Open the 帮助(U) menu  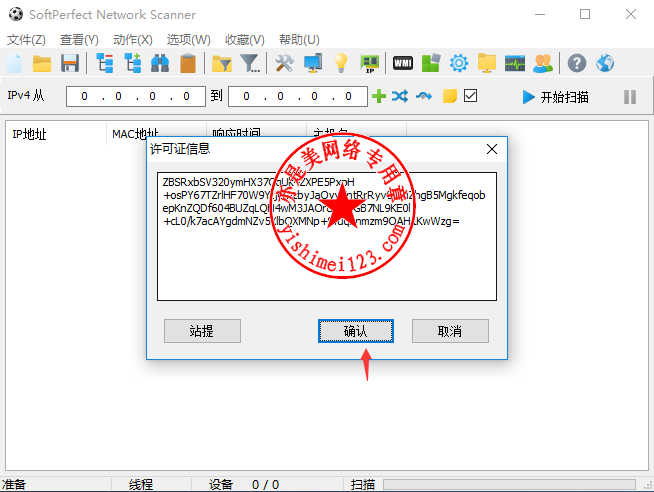pos(299,40)
